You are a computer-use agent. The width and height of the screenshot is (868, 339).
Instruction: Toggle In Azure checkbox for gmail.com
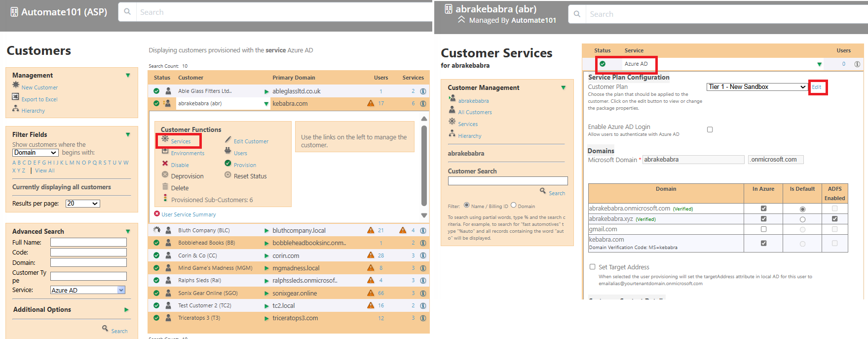coord(763,229)
